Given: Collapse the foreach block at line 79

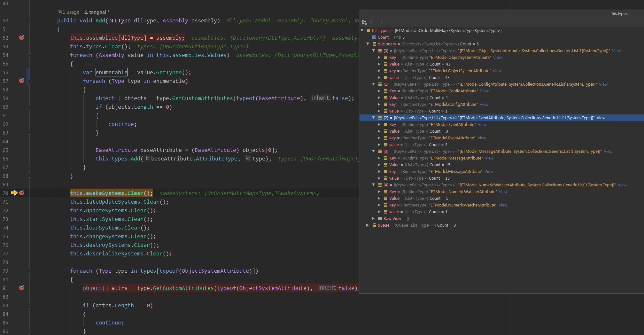Looking at the screenshot, I should click(x=29, y=271).
